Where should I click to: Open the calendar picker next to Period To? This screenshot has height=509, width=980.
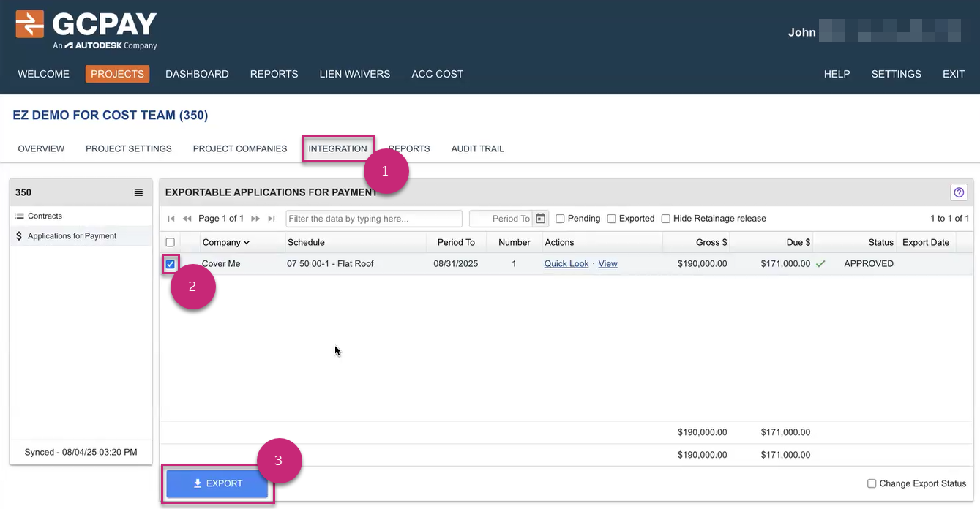(539, 218)
